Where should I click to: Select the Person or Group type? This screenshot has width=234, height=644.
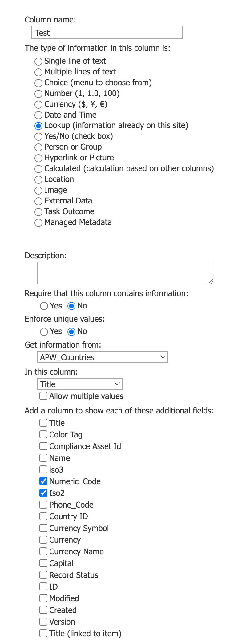tap(38, 147)
